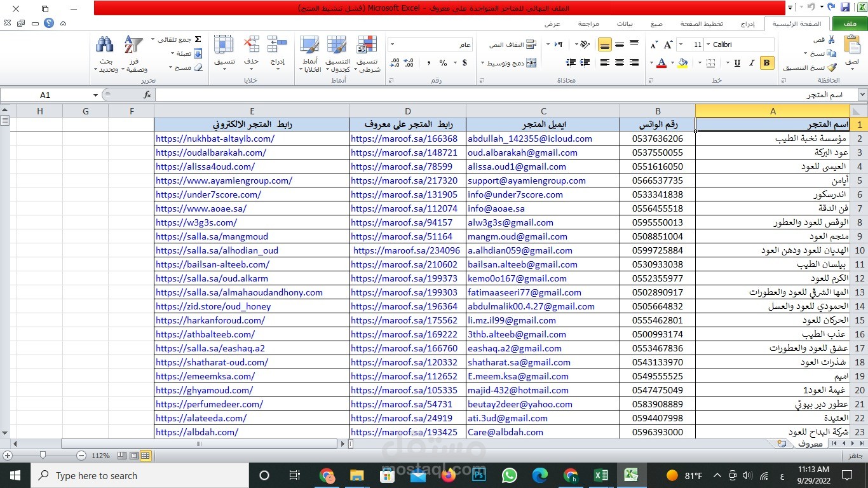Toggle Bottom Align highlighted button
The width and height of the screenshot is (868, 488).
pos(604,44)
